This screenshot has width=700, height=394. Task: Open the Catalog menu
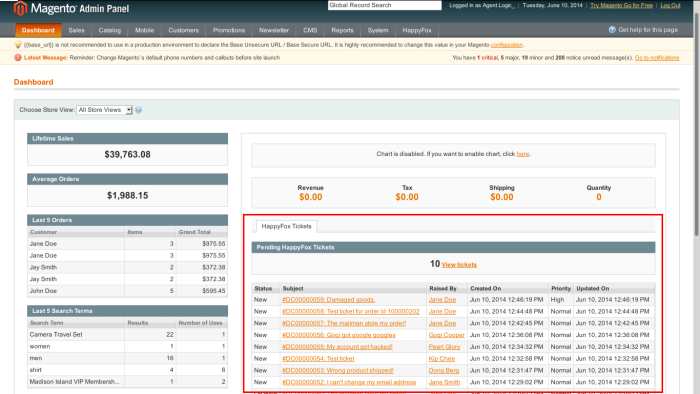pos(109,30)
